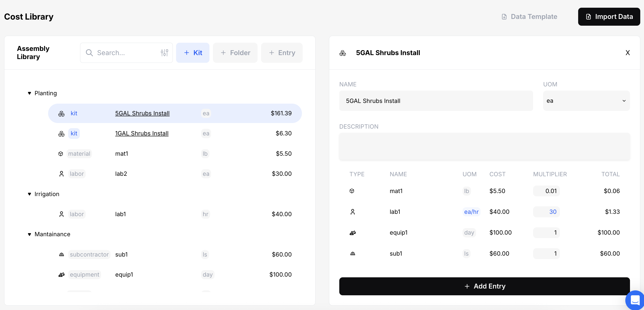This screenshot has width=644, height=310.
Task: Click the equipment icon beside equip1 in library
Action: click(x=61, y=275)
